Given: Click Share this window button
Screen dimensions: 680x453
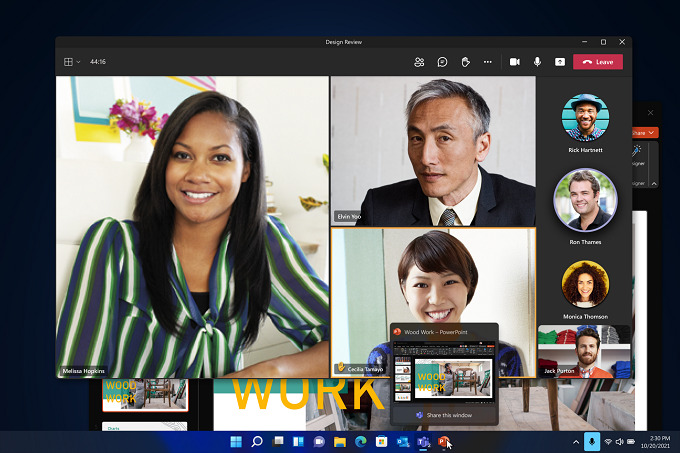Looking at the screenshot, I should (443, 415).
